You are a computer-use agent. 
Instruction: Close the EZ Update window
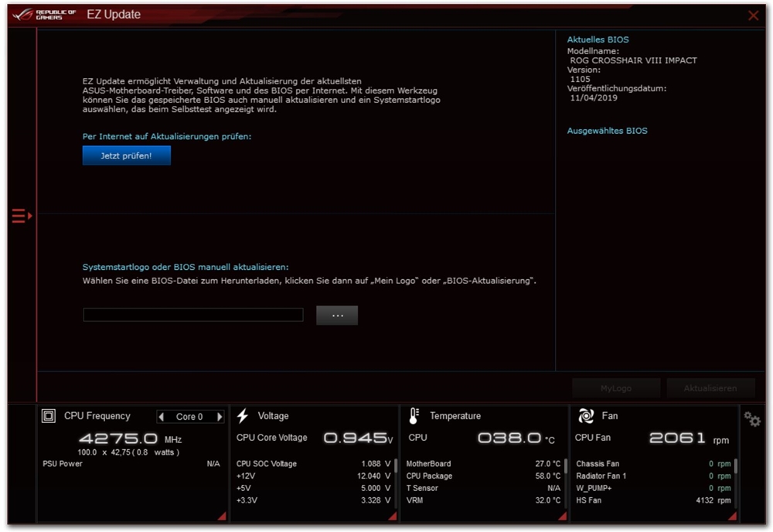tap(753, 15)
